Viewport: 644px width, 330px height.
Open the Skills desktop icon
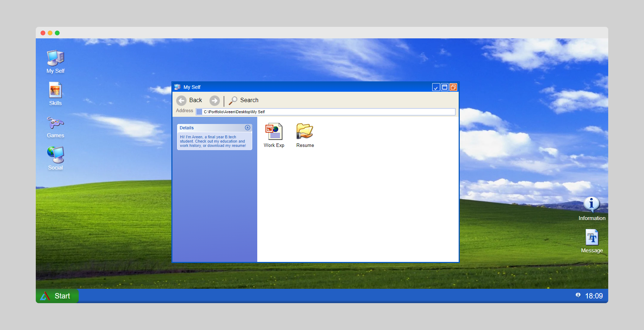pyautogui.click(x=55, y=94)
